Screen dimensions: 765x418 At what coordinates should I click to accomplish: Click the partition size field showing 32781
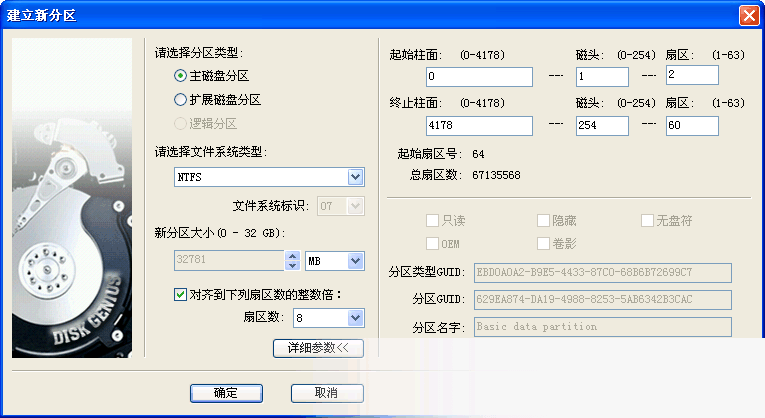[x=229, y=260]
